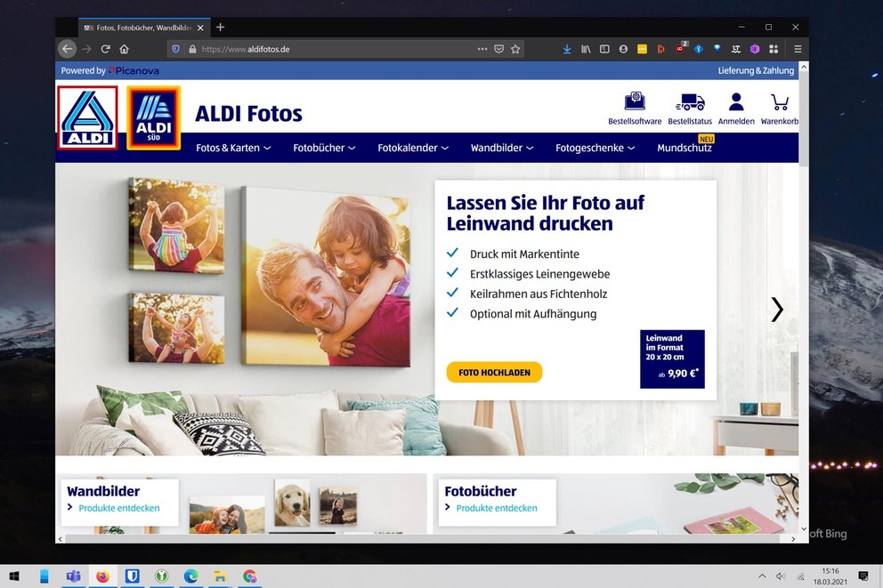Show hidden system tray icons chevron
The width and height of the screenshot is (883, 588).
coord(762,576)
